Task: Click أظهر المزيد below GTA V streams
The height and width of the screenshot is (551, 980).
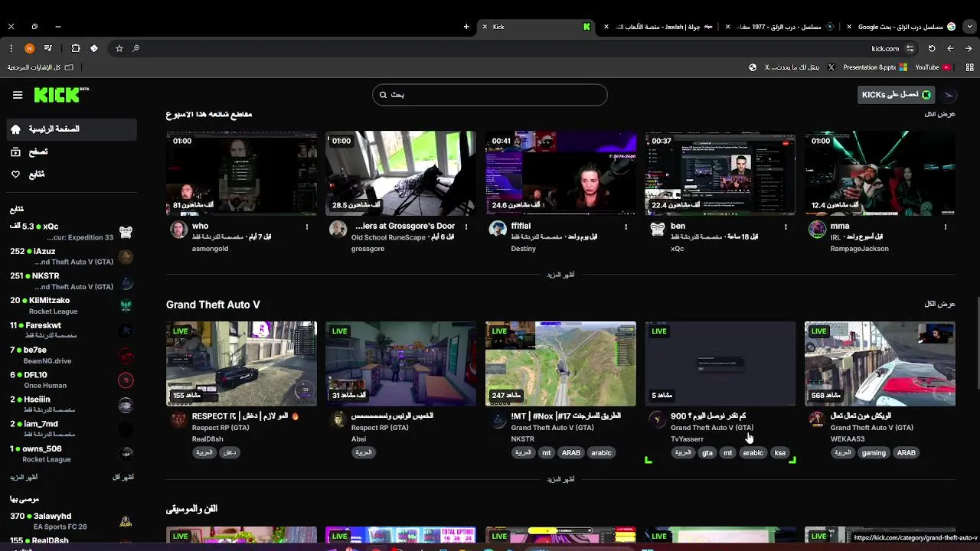Action: pos(560,479)
